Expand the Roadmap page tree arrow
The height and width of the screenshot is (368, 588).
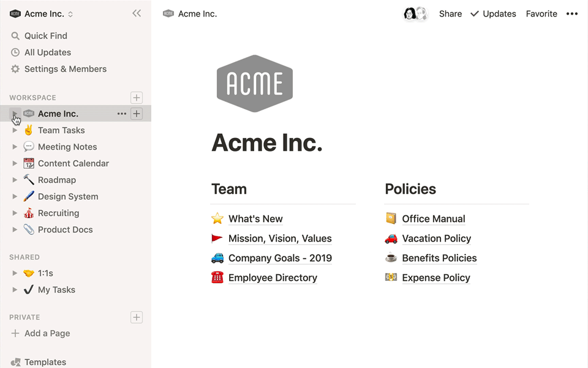pyautogui.click(x=15, y=180)
